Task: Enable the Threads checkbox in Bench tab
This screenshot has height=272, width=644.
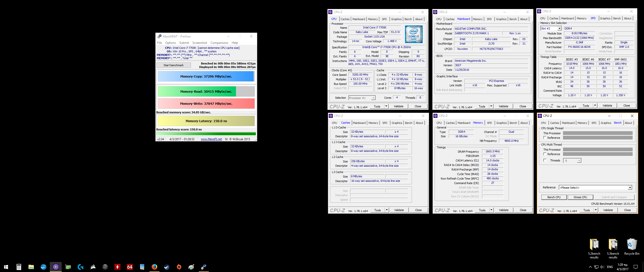Action: tap(545, 160)
